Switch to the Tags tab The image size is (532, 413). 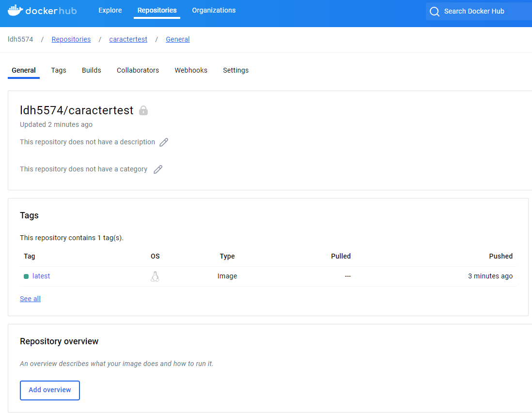click(59, 70)
